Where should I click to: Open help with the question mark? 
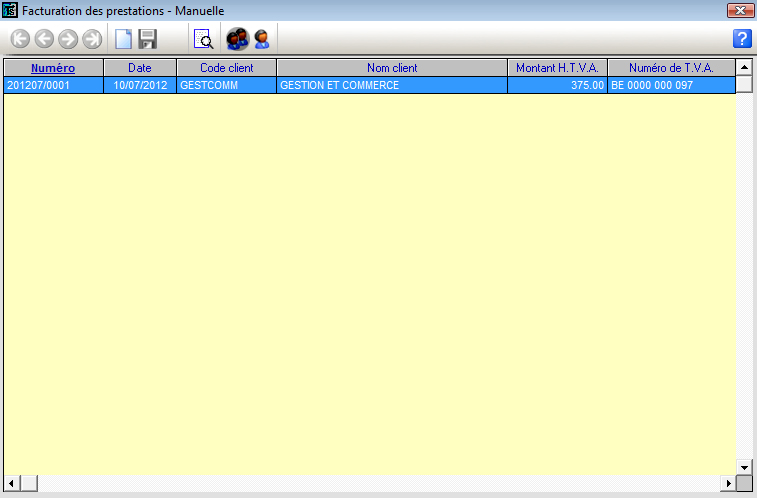(742, 38)
